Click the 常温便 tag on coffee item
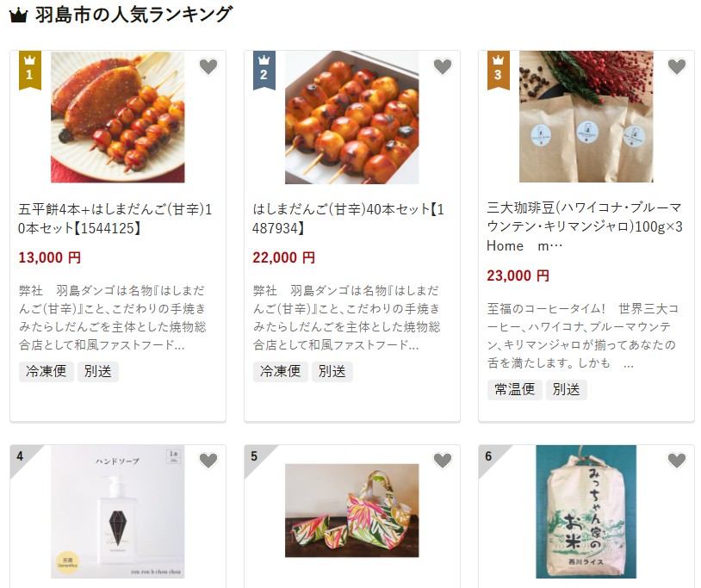Screen dimensions: 701x588 515,390
